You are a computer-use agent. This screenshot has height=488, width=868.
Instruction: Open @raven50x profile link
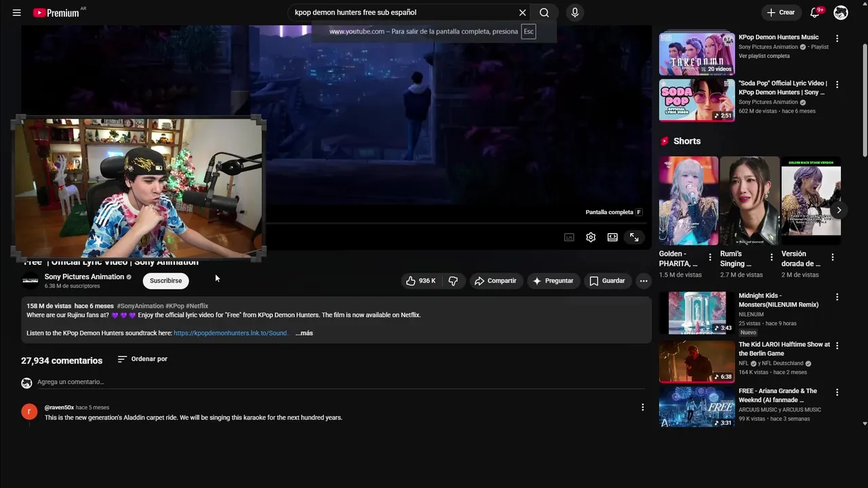click(x=59, y=407)
